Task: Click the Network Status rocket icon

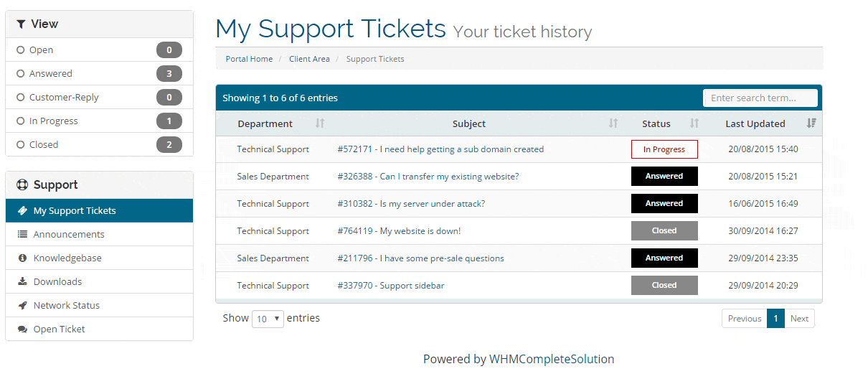Action: pyautogui.click(x=22, y=306)
